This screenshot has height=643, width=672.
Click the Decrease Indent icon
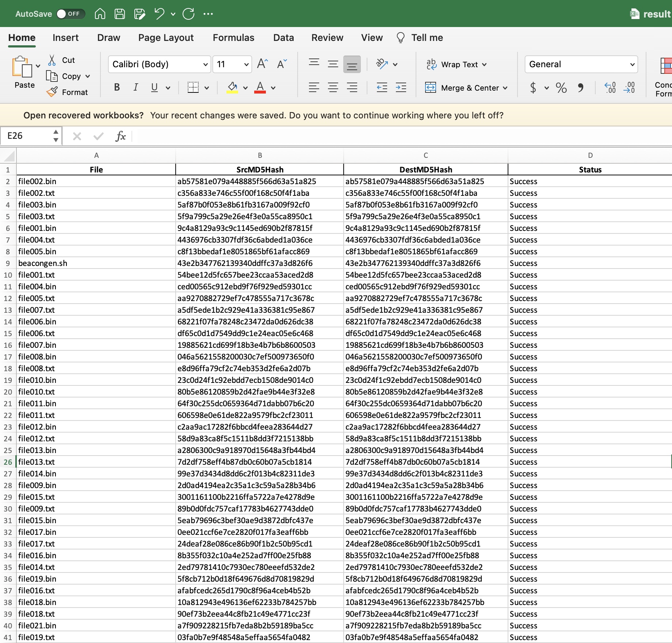[x=382, y=87]
